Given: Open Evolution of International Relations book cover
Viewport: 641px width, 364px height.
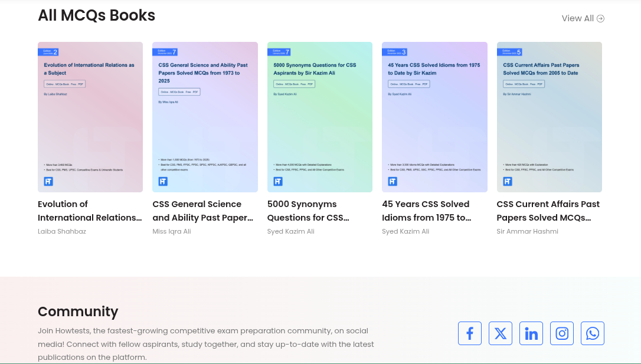Looking at the screenshot, I should point(90,117).
